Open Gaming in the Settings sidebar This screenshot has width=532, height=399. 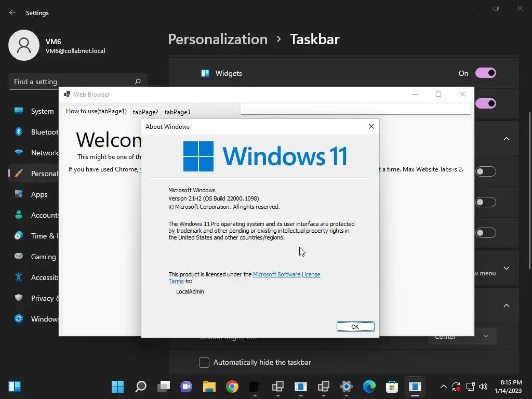(34, 257)
